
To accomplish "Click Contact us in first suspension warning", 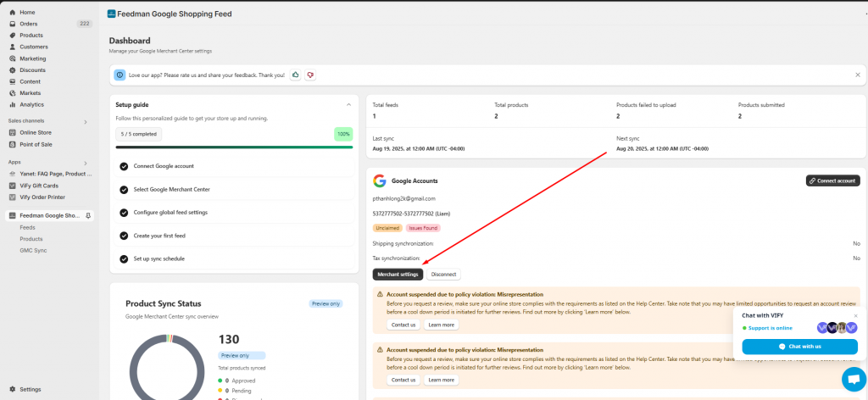I will (x=403, y=325).
